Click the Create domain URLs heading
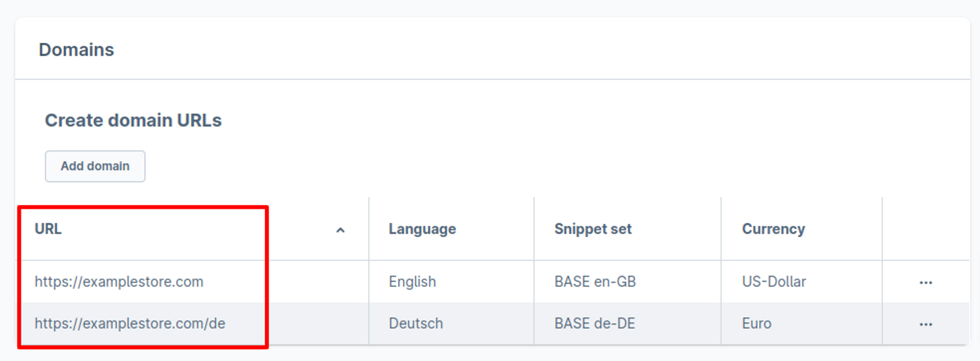The image size is (980, 361). [133, 120]
